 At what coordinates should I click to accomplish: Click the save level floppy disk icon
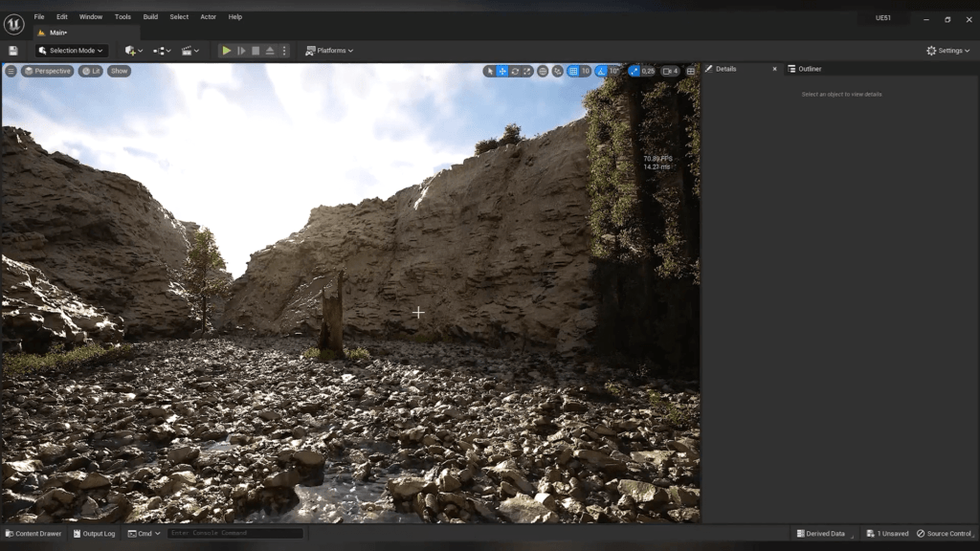tap(13, 51)
